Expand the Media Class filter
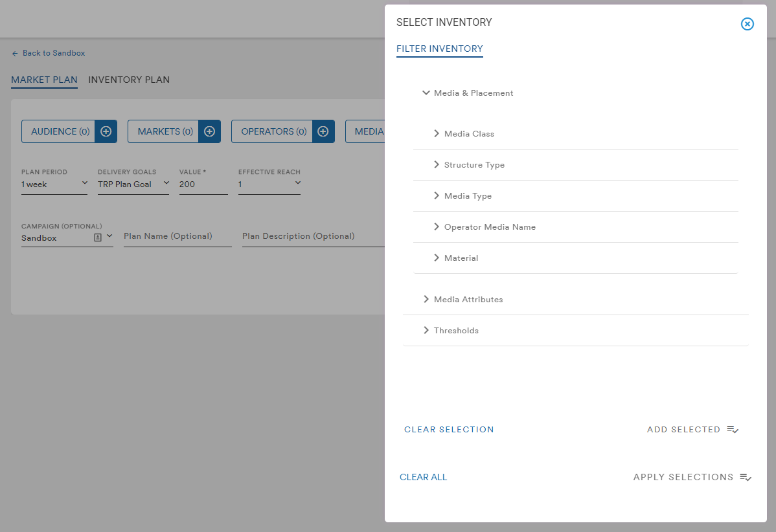Viewport: 776px width, 532px height. [436, 133]
